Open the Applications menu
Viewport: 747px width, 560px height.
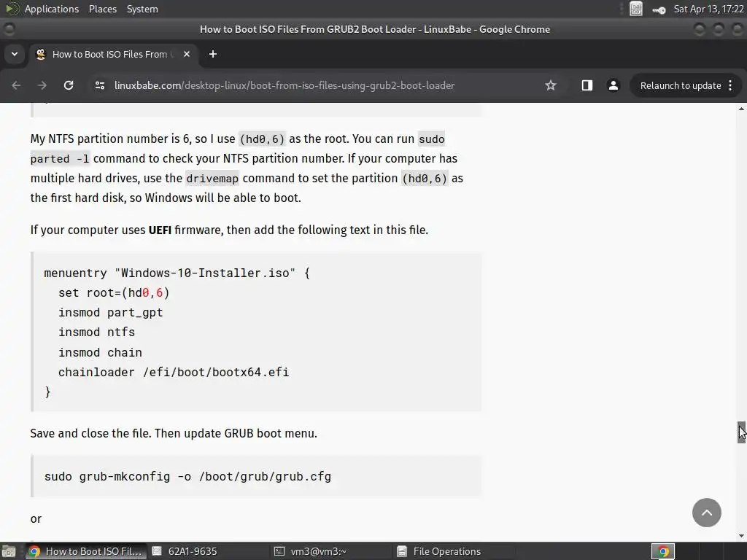pos(52,9)
